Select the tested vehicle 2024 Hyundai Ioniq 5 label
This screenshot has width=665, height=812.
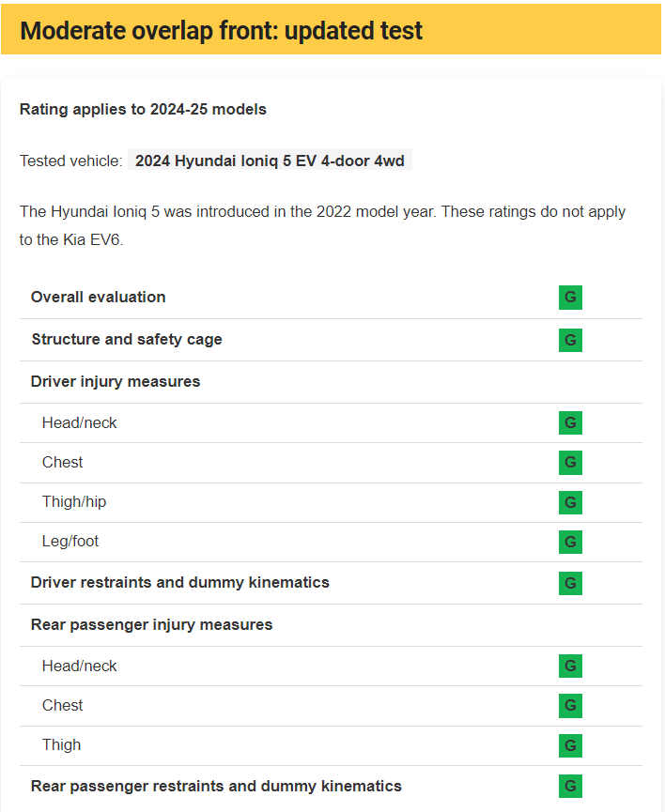click(270, 161)
